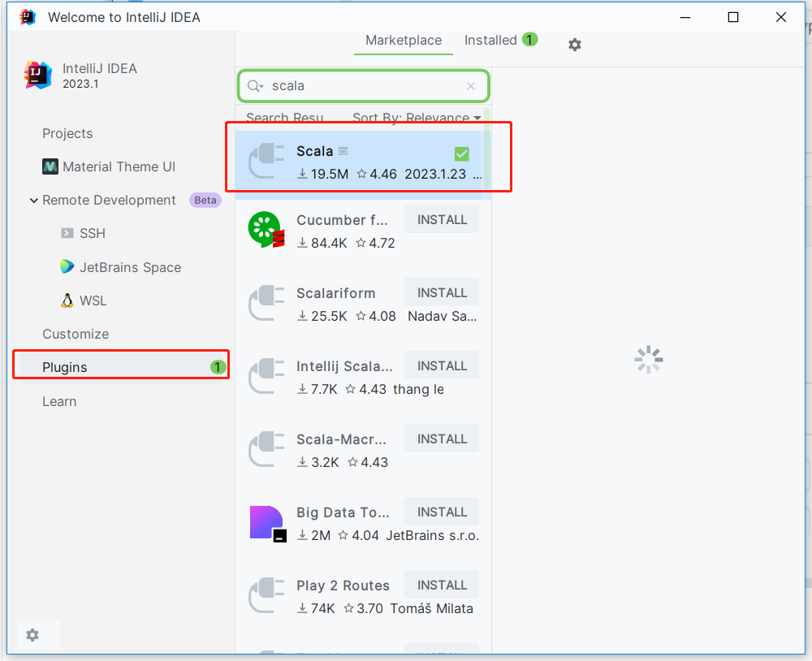812x661 pixels.
Task: Focus the plugin search field containing scala
Action: (364, 86)
